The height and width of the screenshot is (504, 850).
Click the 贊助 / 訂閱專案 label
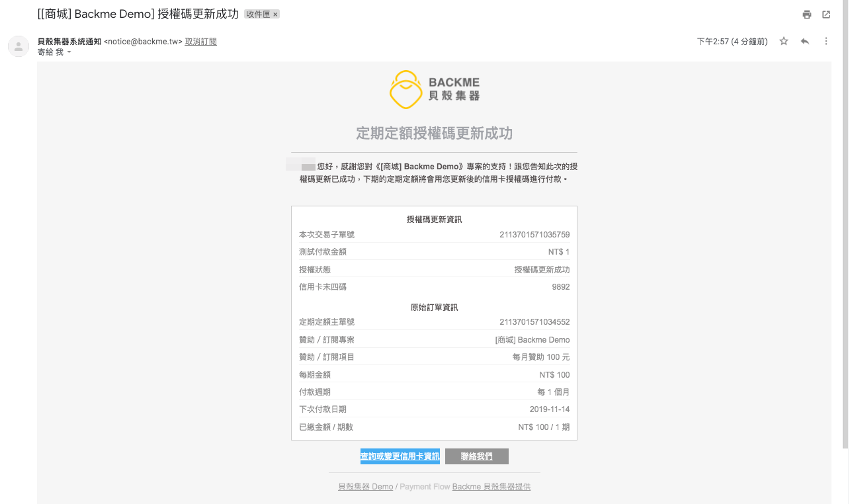click(x=327, y=340)
